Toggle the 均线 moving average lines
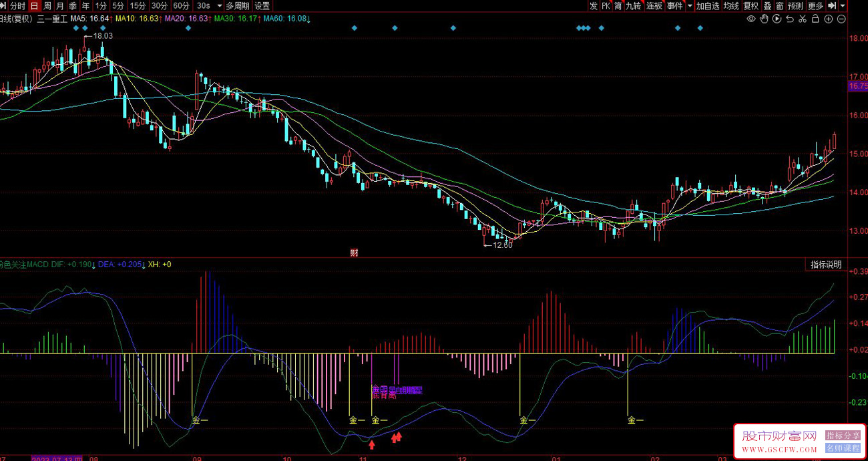The height and width of the screenshot is (461, 868). pos(732,6)
